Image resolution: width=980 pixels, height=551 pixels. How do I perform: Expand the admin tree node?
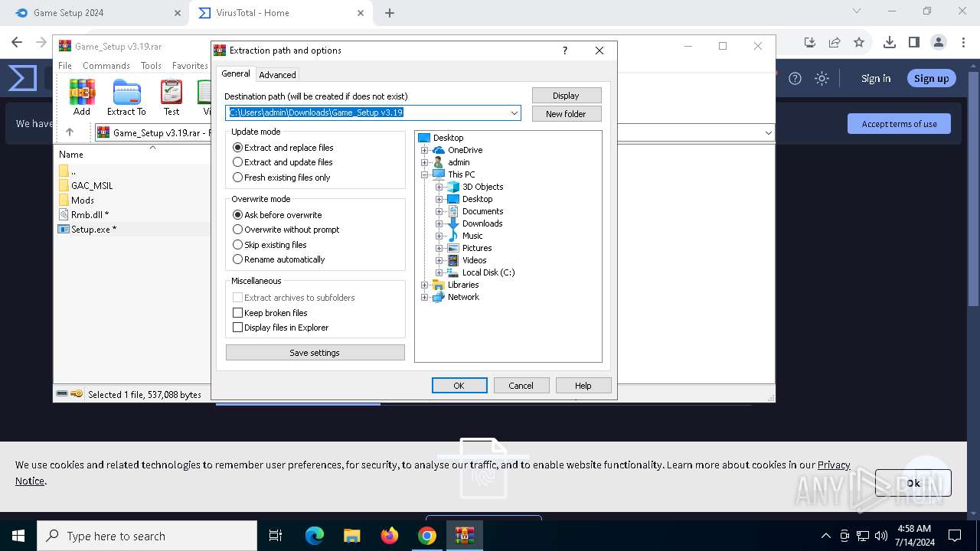425,162
